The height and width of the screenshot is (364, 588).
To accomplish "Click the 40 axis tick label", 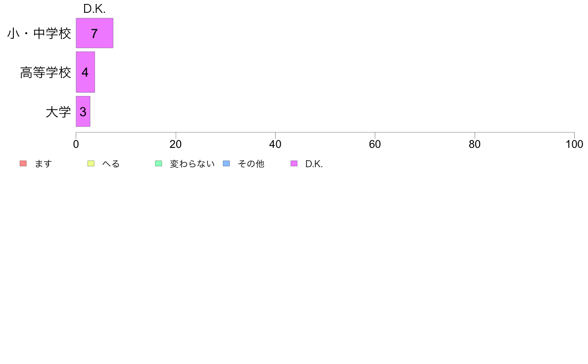I will click(x=275, y=144).
